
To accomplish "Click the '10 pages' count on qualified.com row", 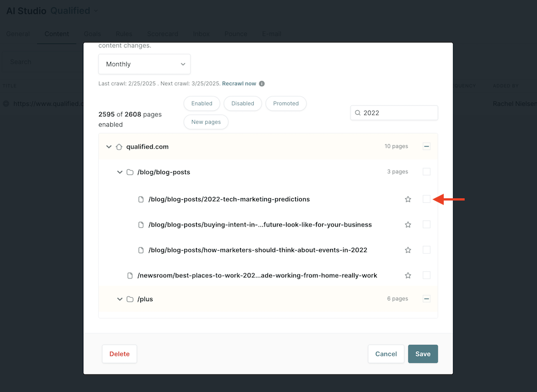I will 396,146.
